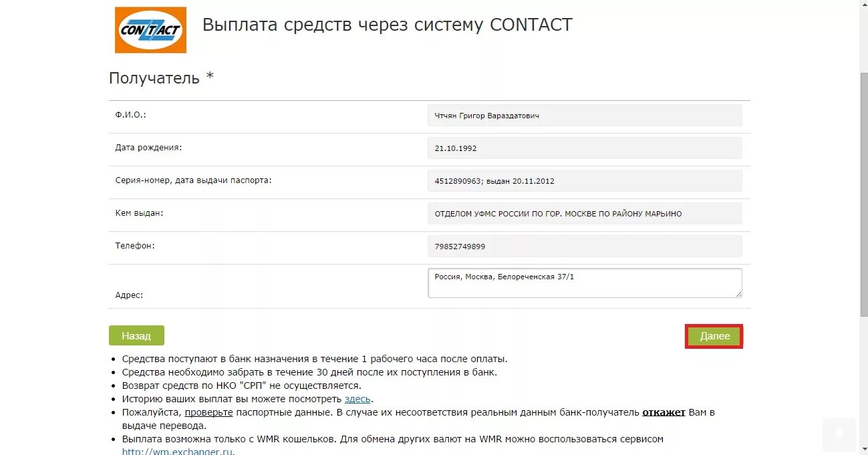
Task: Click the underlined проверьте link
Action: [x=208, y=412]
